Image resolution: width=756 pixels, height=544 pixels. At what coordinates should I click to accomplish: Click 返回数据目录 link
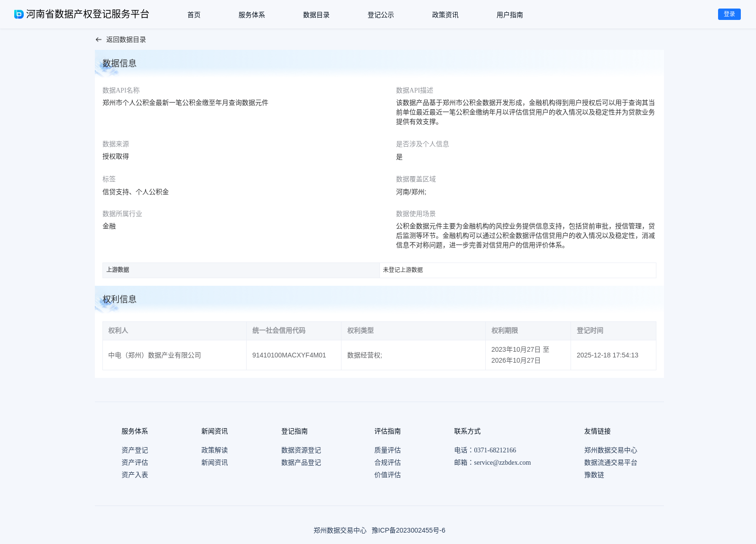point(126,40)
